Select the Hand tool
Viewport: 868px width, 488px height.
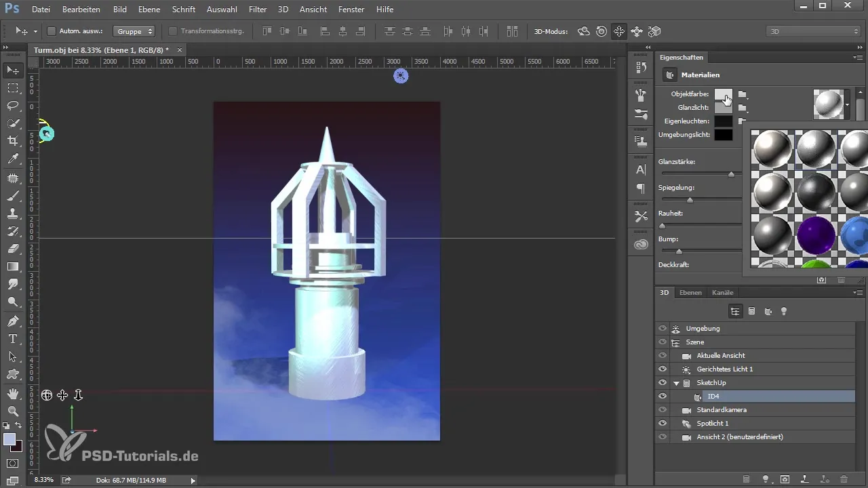pos(13,393)
